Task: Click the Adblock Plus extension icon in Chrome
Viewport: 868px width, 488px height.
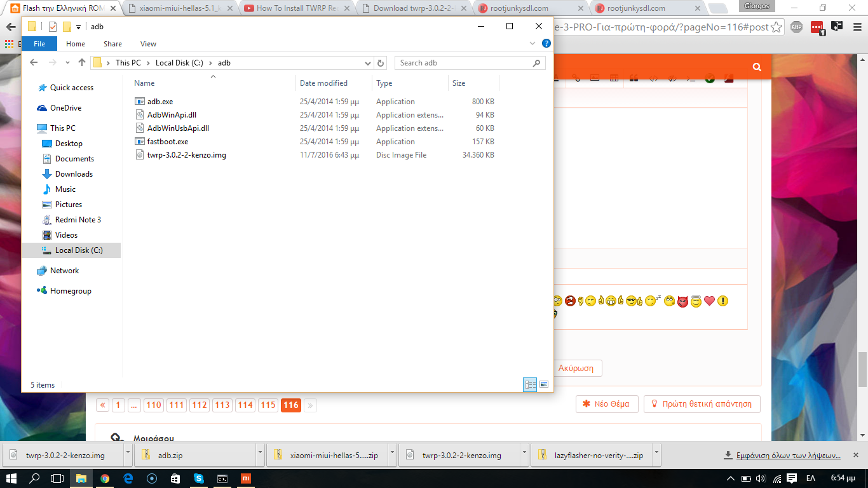Action: [x=796, y=27]
